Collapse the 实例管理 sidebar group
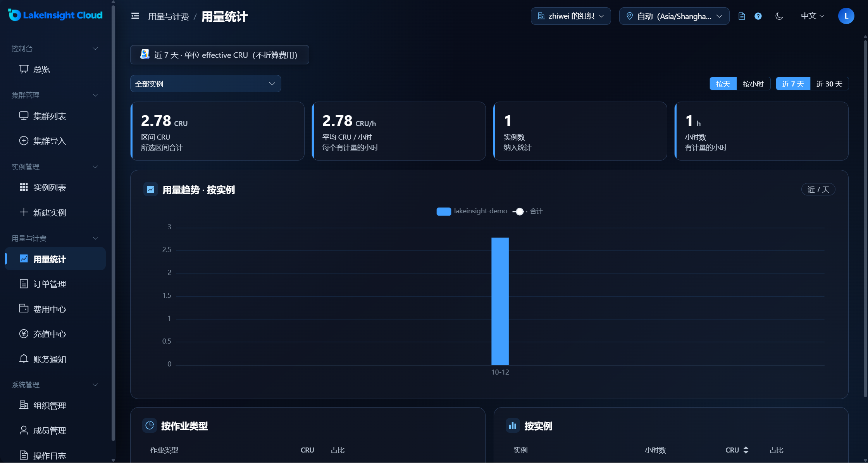This screenshot has width=868, height=463. [x=55, y=167]
